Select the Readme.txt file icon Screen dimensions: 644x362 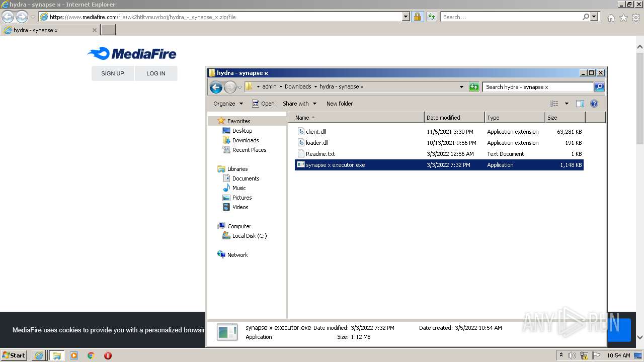(301, 154)
